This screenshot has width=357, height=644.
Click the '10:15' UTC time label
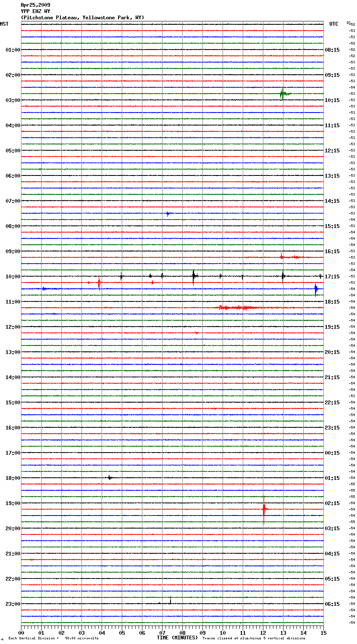point(332,100)
